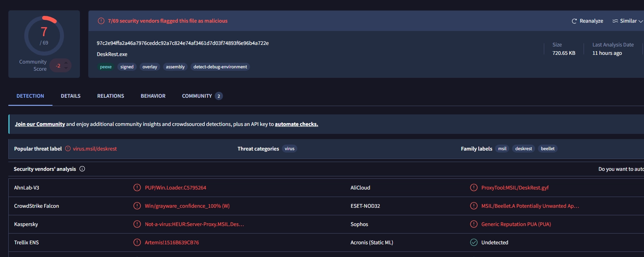Click the Reanalyze refresh icon
Screen dimensions: 644x257
(x=574, y=21)
